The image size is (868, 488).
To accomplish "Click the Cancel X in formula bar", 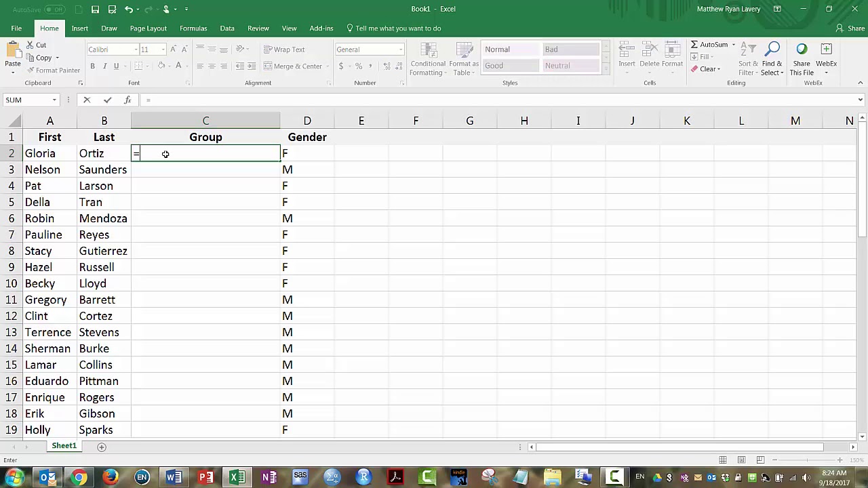I will 87,100.
